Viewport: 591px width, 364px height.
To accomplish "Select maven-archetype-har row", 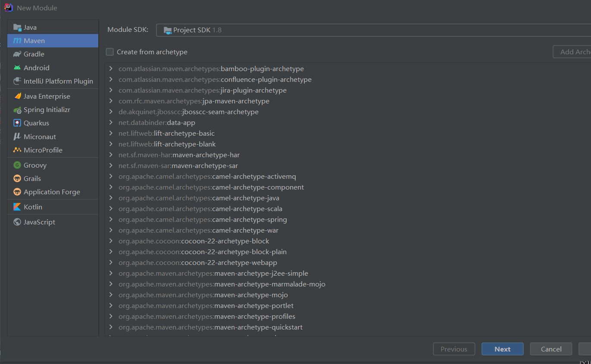I will click(x=348, y=155).
